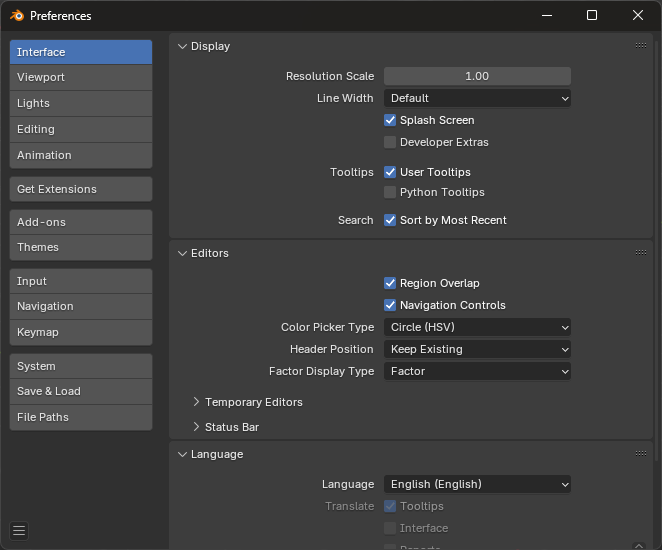Collapse the Language panel
This screenshot has width=662, height=550.
coord(182,454)
